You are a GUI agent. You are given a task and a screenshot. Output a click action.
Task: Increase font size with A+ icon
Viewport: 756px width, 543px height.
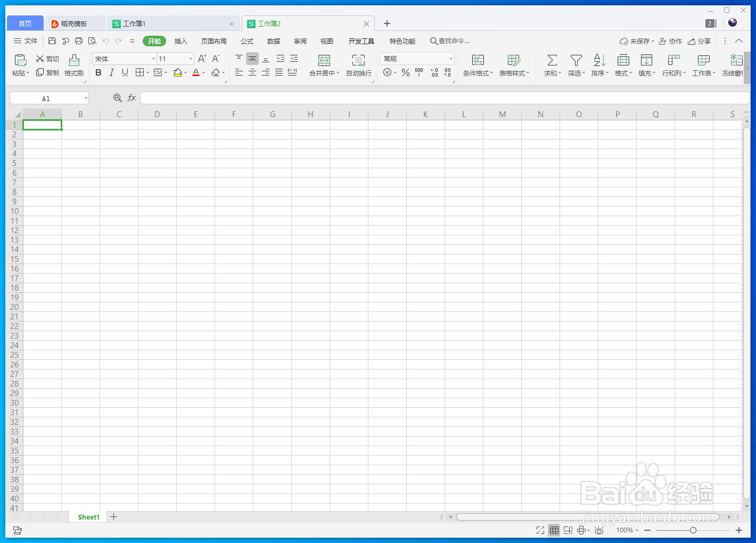(202, 59)
